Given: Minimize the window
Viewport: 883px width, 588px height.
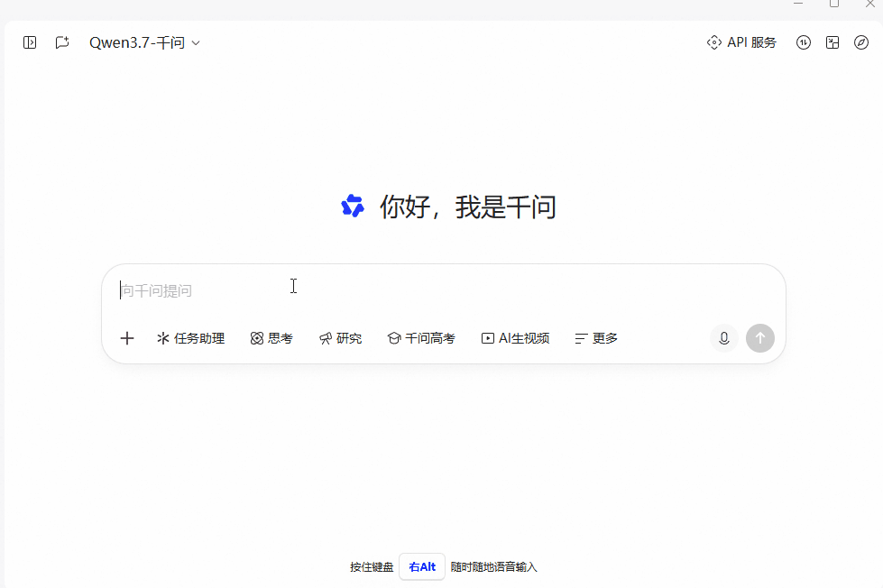Looking at the screenshot, I should coord(798,4).
